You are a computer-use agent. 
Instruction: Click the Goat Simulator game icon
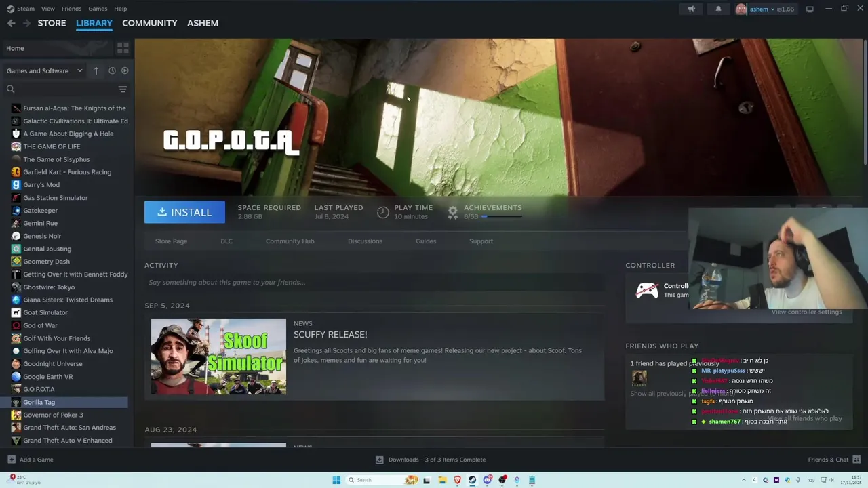pos(16,312)
